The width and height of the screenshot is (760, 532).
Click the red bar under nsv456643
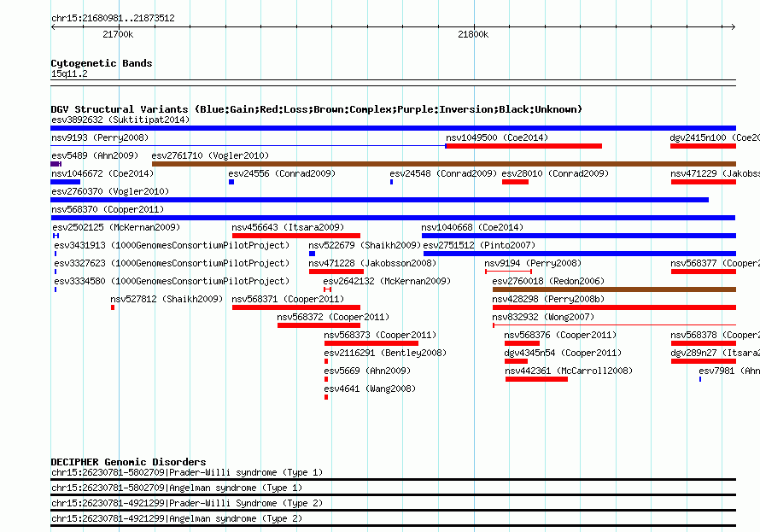click(x=296, y=236)
